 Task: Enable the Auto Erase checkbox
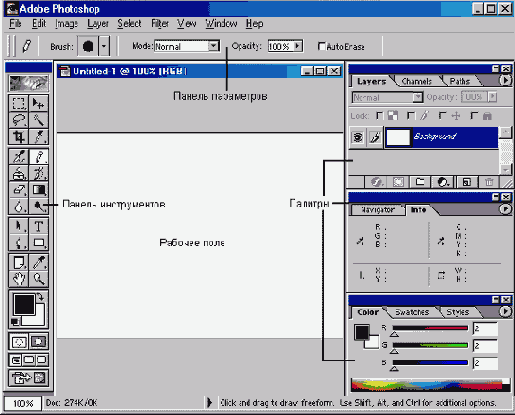pyautogui.click(x=322, y=46)
